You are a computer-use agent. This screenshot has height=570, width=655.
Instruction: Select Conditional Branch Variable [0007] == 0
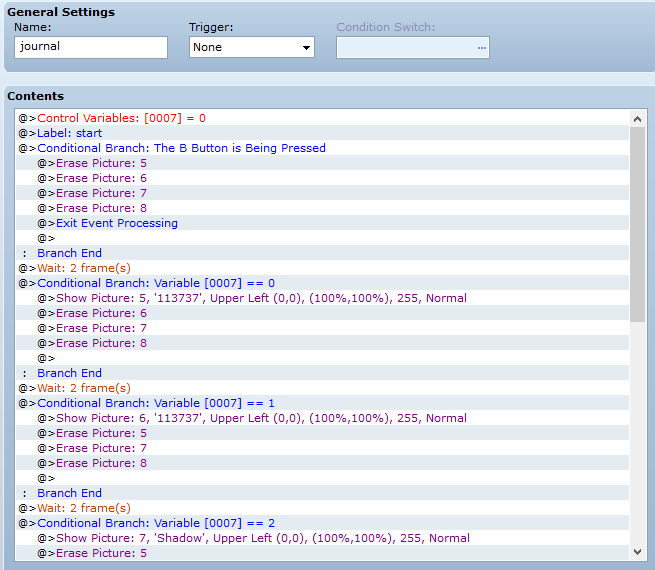coord(322,283)
